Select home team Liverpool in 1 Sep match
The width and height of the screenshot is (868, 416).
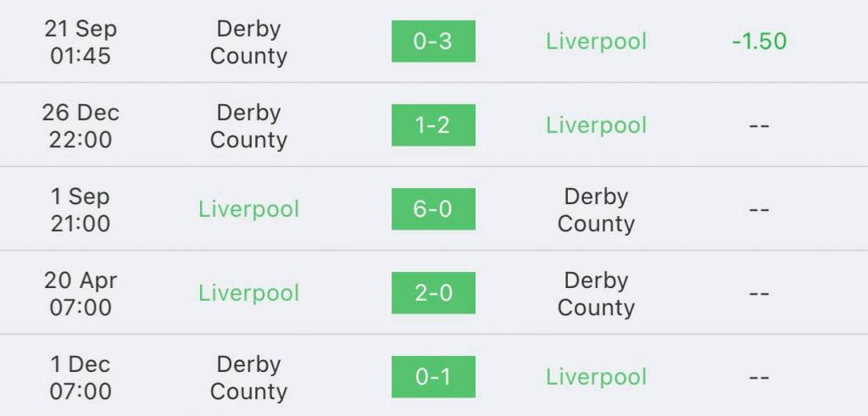(x=248, y=209)
